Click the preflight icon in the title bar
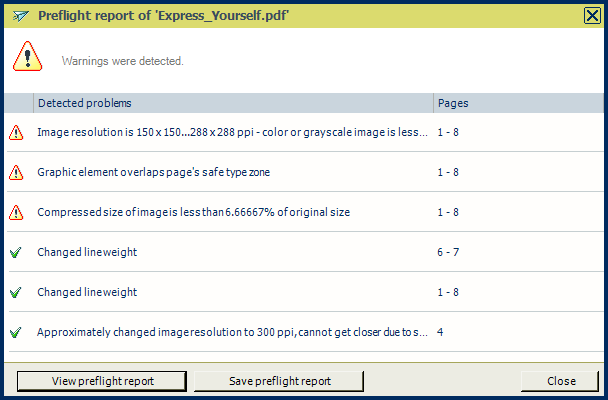 pos(20,15)
